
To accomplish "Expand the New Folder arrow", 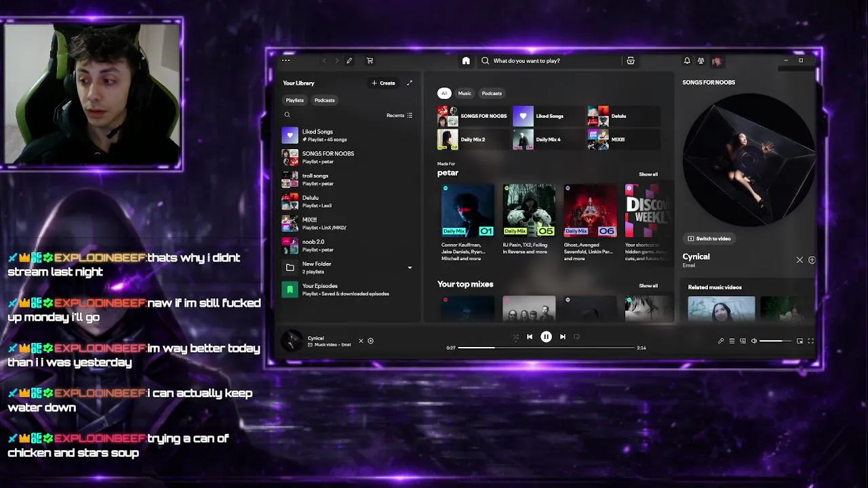I will 410,268.
